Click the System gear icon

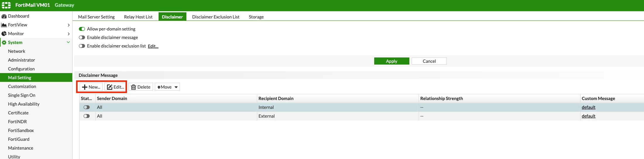pos(4,43)
